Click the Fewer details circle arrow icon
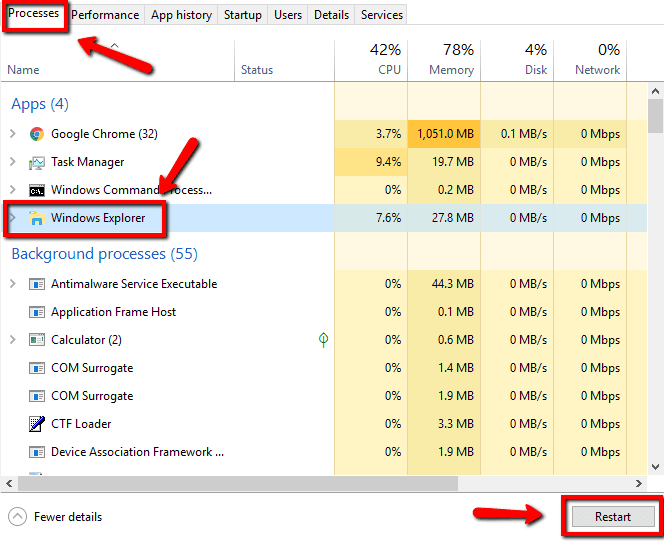The width and height of the screenshot is (664, 541). [17, 517]
